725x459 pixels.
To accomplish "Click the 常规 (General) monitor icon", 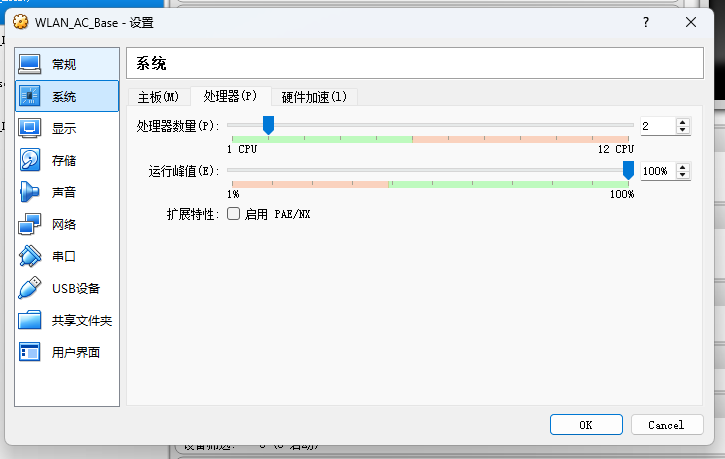I will [30, 64].
